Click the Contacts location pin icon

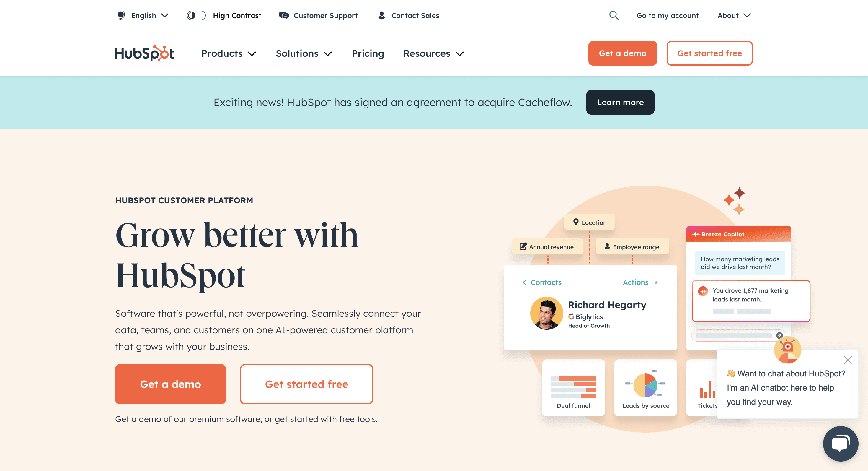pyautogui.click(x=575, y=222)
